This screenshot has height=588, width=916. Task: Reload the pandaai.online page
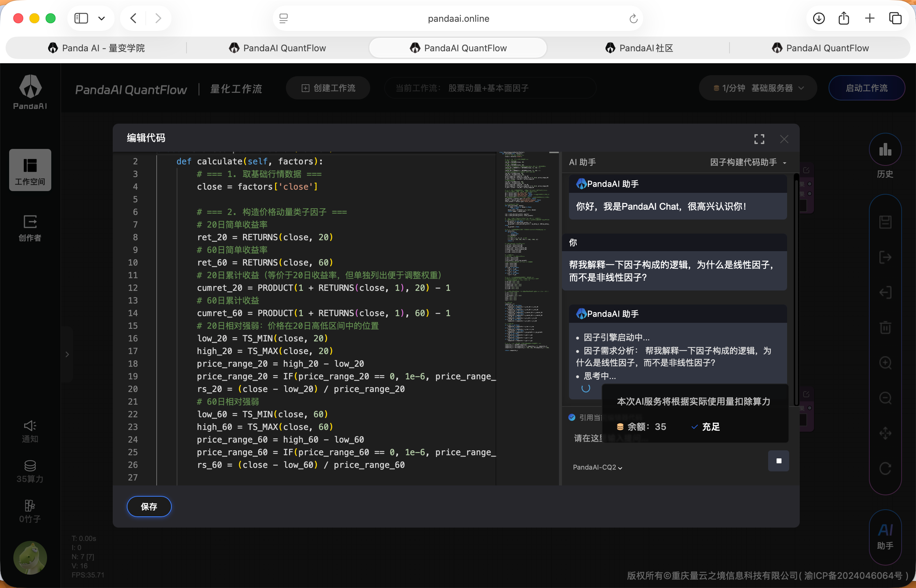[x=633, y=18]
